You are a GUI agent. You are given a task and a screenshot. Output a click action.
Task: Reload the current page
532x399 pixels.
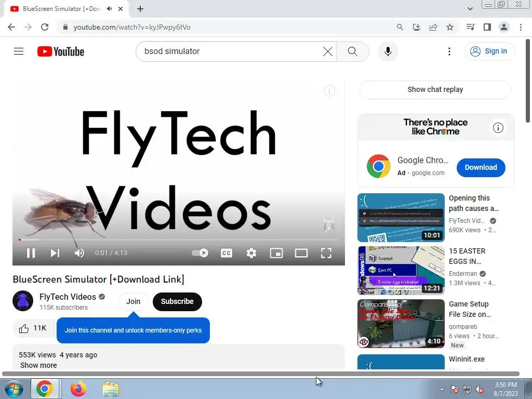(45, 27)
